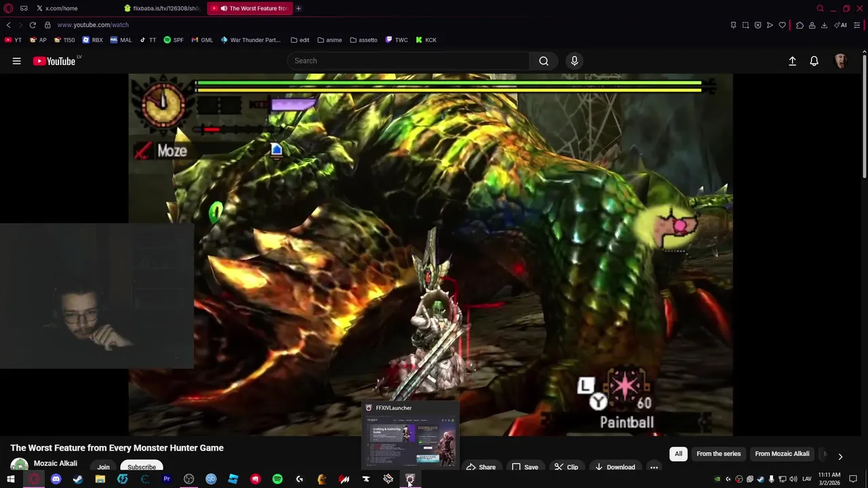Click the YouTube logo to go home
The image size is (868, 488).
point(54,61)
